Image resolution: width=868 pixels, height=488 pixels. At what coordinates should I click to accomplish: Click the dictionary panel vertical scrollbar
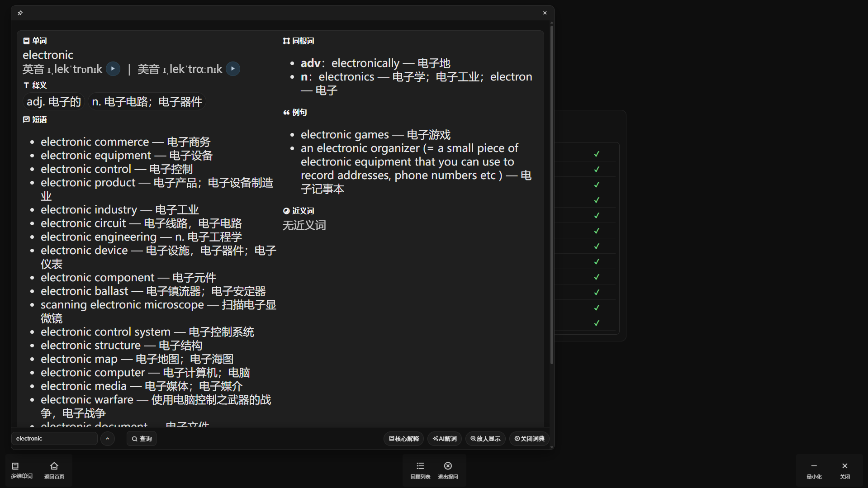[x=551, y=194]
